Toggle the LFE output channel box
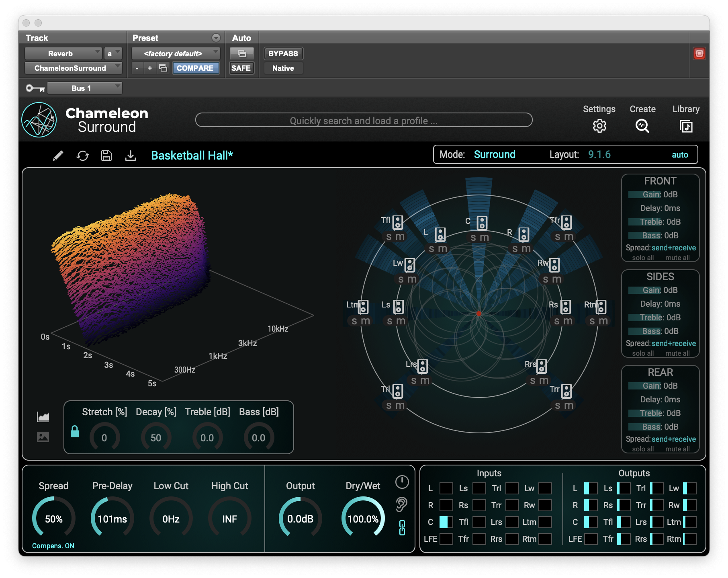This screenshot has height=578, width=728. point(591,539)
